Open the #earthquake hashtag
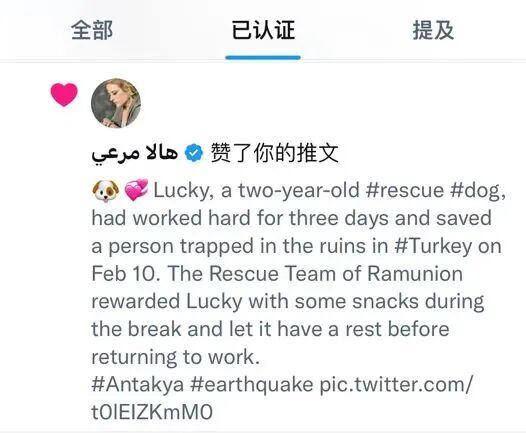 pyautogui.click(x=252, y=385)
